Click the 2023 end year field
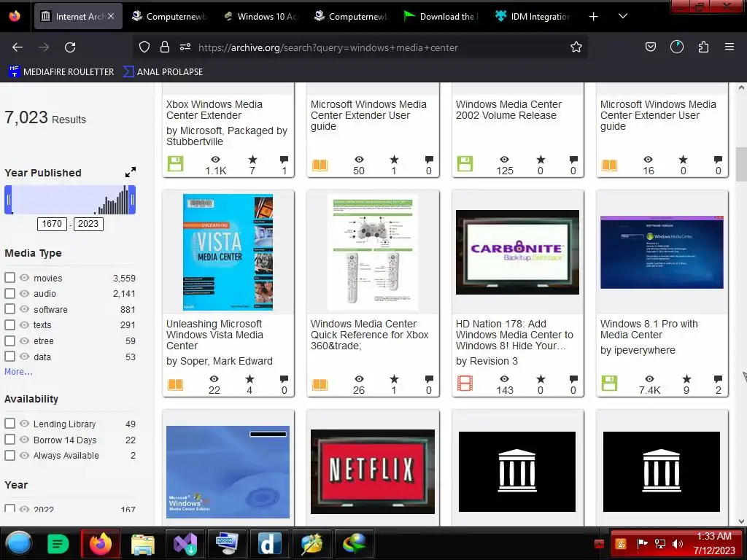 88,224
